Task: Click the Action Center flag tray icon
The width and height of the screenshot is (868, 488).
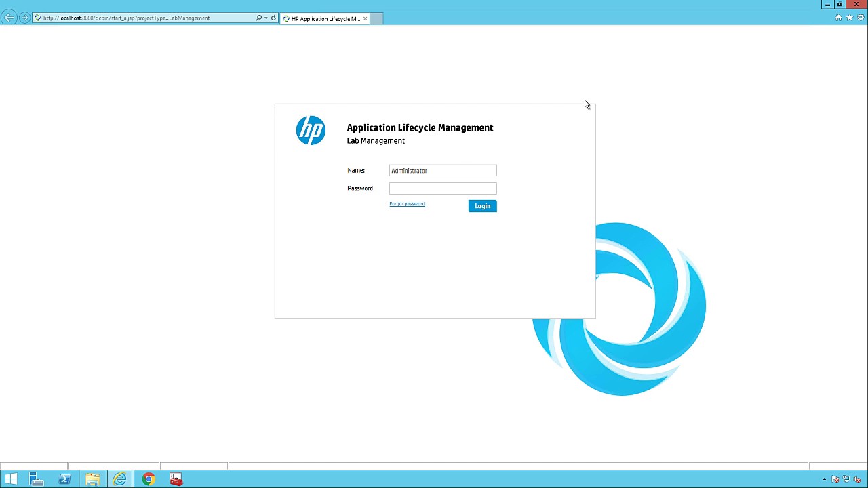Action: coord(835,479)
